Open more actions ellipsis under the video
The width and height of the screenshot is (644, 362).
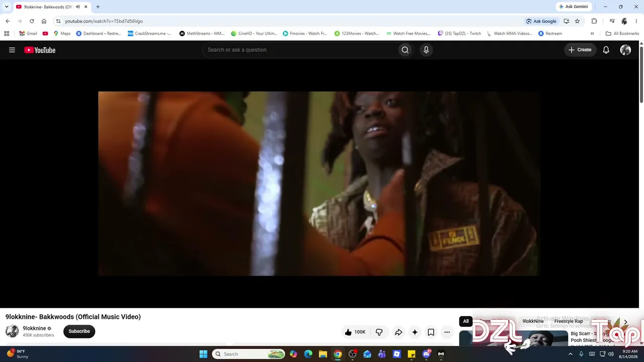[x=447, y=332]
